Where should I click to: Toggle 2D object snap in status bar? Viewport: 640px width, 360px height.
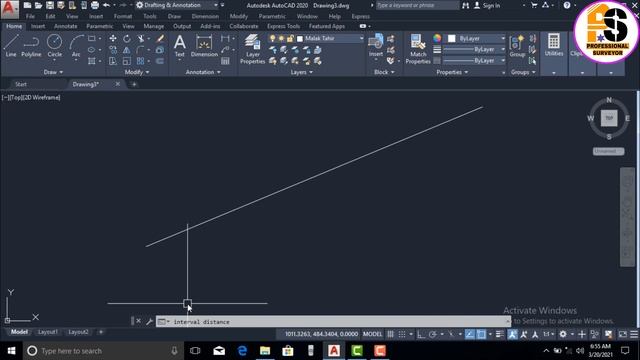[x=481, y=334]
